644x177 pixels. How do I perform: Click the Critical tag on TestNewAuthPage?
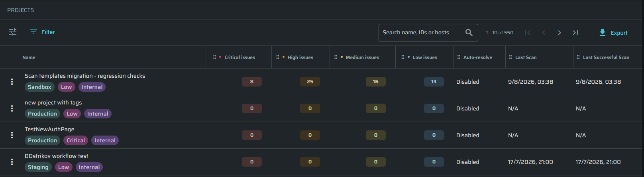76,140
